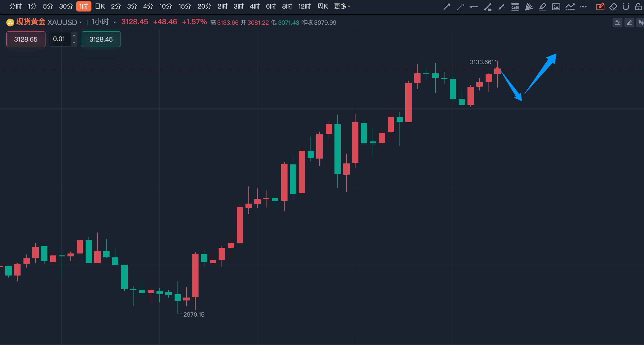Click the +48.46 price change text
This screenshot has height=345, width=644.
tap(165, 22)
